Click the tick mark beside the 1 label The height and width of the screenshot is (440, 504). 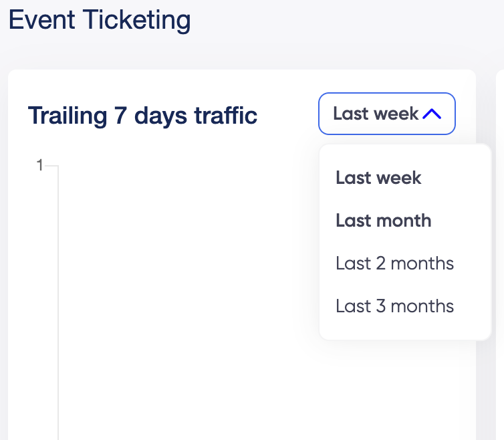coord(52,165)
